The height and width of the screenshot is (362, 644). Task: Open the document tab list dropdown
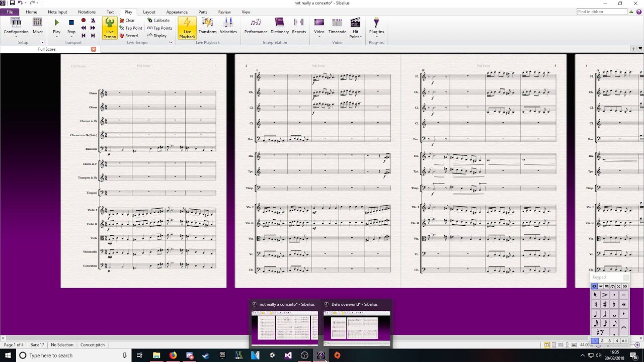coord(640,49)
